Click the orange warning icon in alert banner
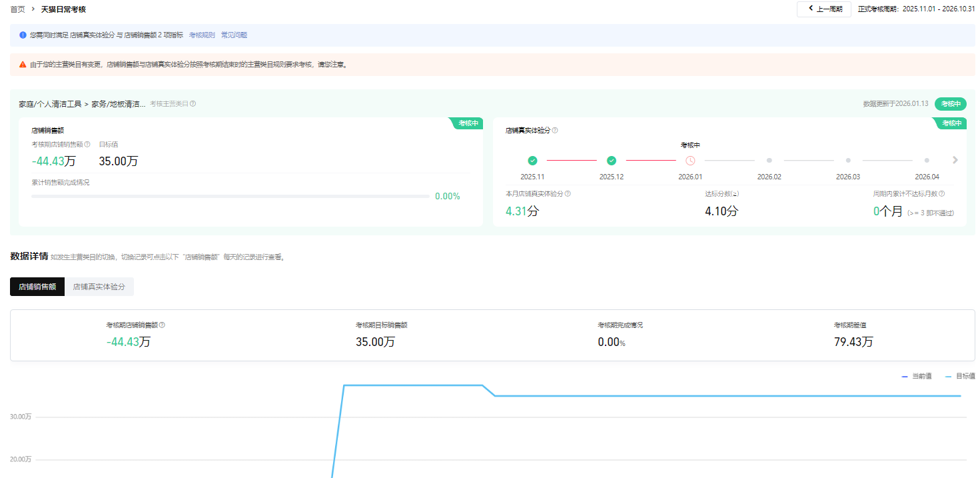The height and width of the screenshot is (478, 980). coord(23,65)
